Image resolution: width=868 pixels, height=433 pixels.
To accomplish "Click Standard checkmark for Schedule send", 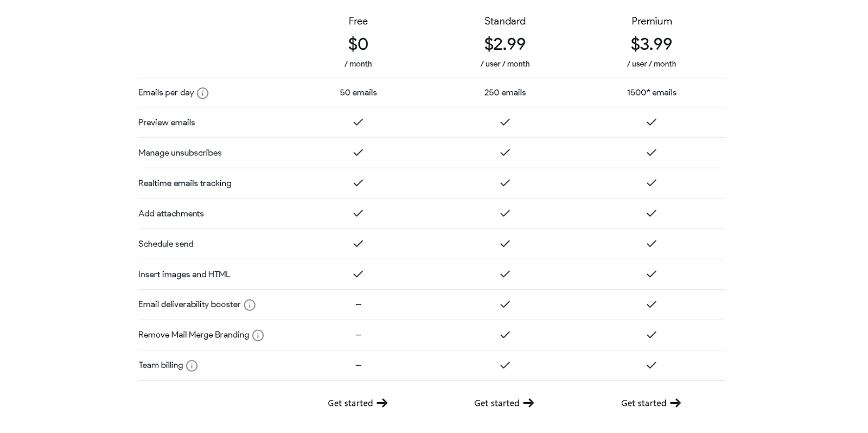I will point(505,244).
